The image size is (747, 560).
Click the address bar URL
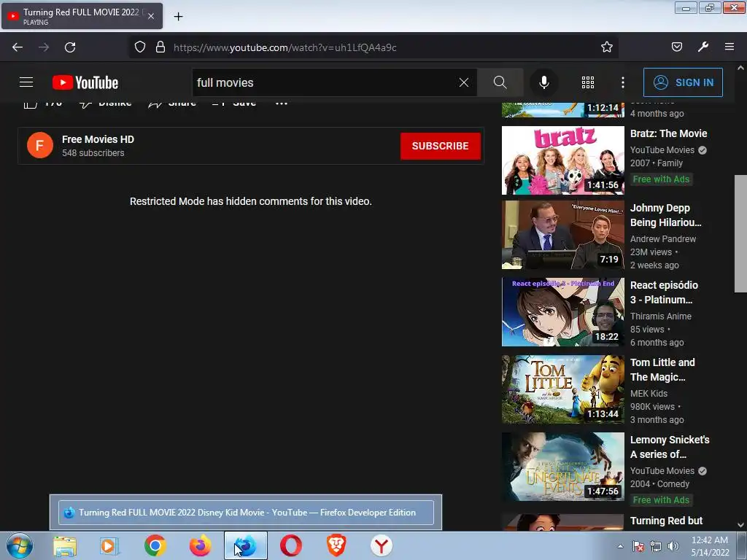click(285, 47)
